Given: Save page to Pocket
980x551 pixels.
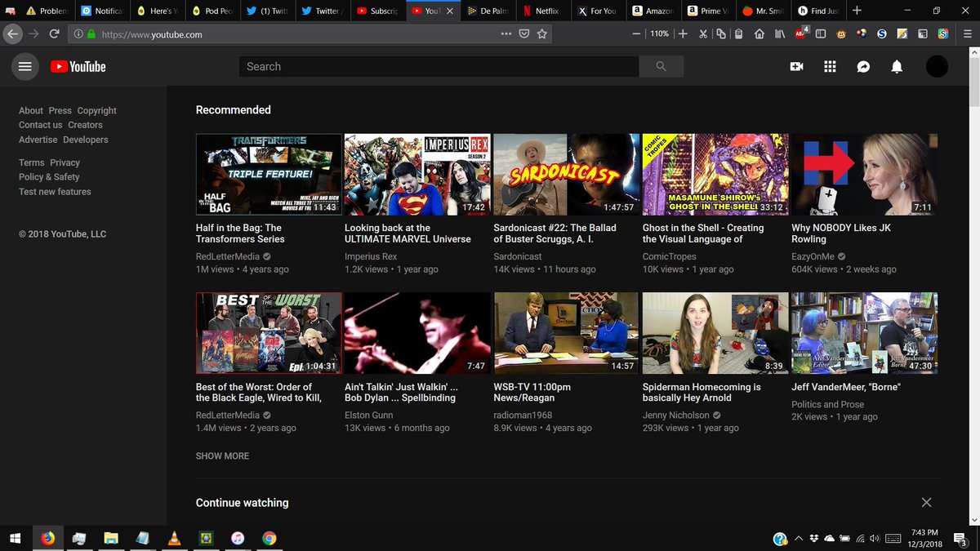Looking at the screenshot, I should pyautogui.click(x=524, y=34).
